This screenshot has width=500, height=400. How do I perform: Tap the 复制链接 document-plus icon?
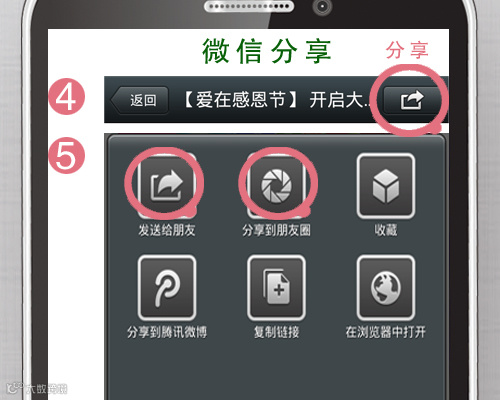click(x=276, y=288)
